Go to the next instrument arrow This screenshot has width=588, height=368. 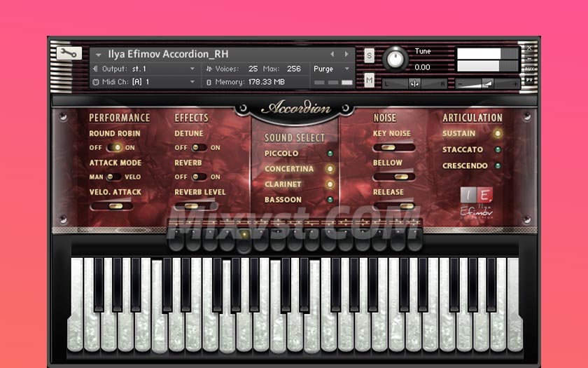coord(346,54)
